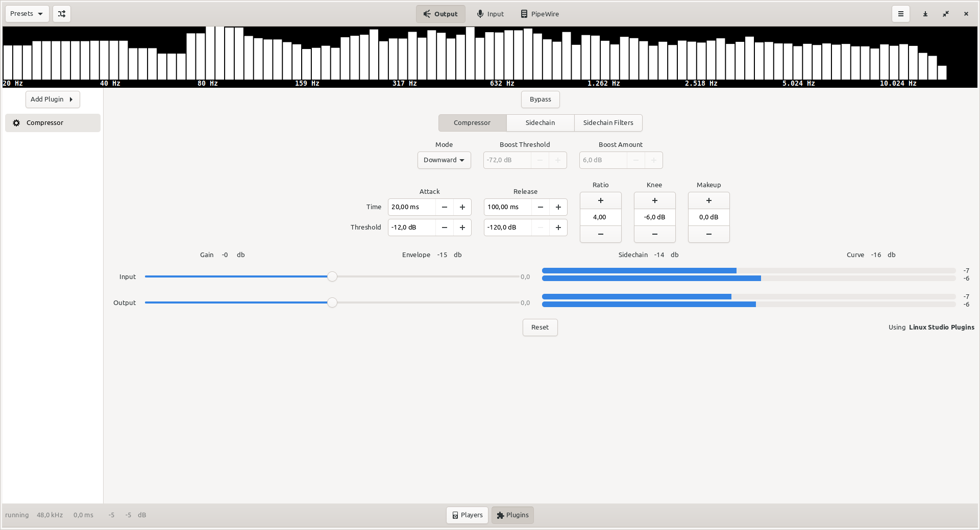Open the Presets dropdown
This screenshot has width=980, height=530.
[x=27, y=14]
